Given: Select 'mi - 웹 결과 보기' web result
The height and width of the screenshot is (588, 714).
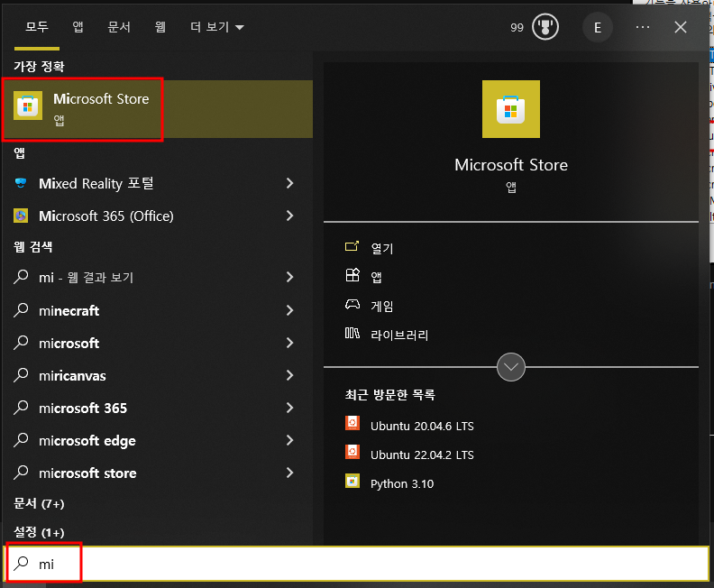Looking at the screenshot, I should [86, 277].
